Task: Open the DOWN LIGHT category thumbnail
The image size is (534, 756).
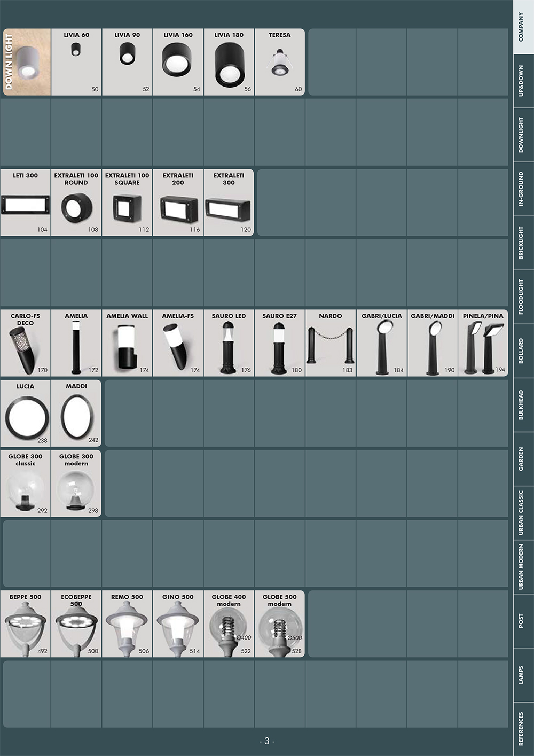Action: click(27, 62)
